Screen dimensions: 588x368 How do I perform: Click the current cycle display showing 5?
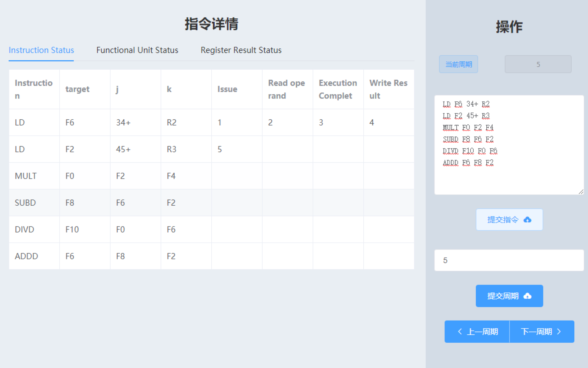538,64
